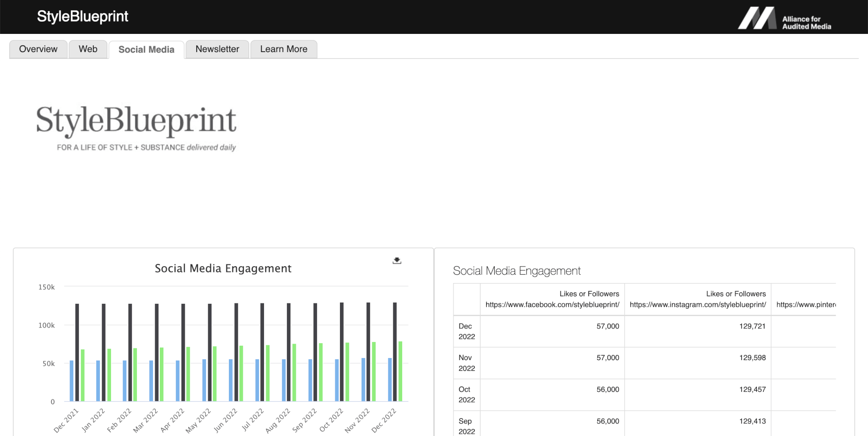The width and height of the screenshot is (868, 436).
Task: Click the 150k y-axis label
Action: point(47,287)
